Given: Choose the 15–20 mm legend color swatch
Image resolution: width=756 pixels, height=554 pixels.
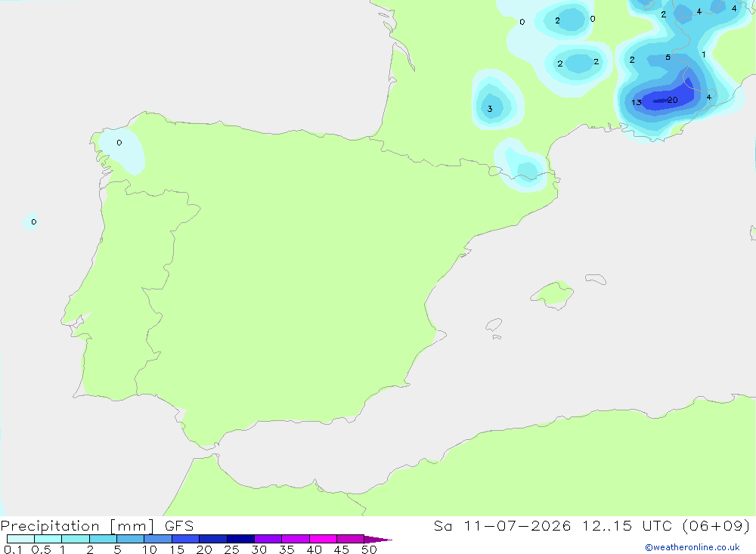Looking at the screenshot, I should click(186, 539).
